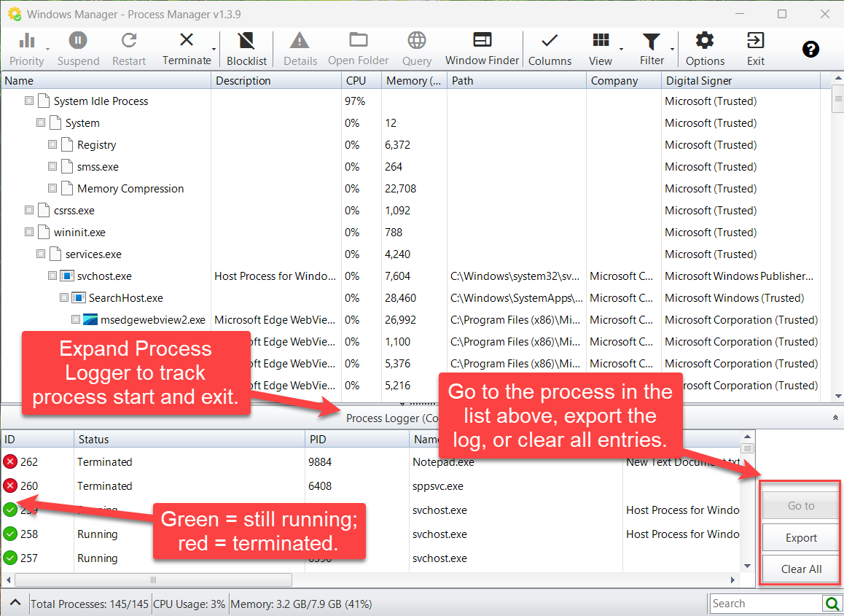Open the Blocklist
Viewport: 844px width, 616px height.
246,48
